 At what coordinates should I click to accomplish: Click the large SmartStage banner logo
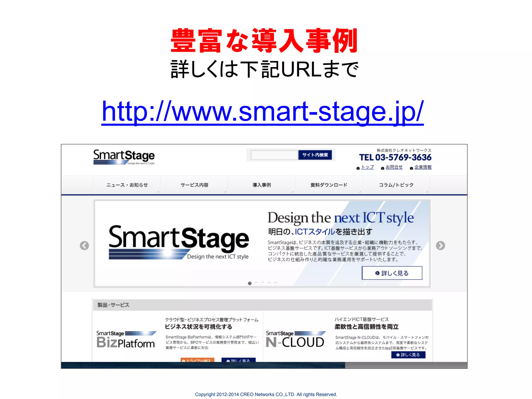[x=179, y=243]
